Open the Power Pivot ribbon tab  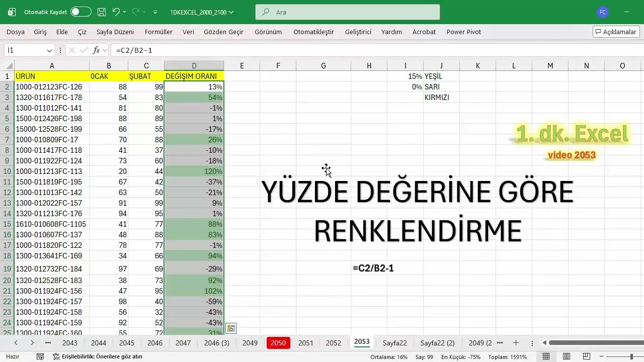(464, 32)
